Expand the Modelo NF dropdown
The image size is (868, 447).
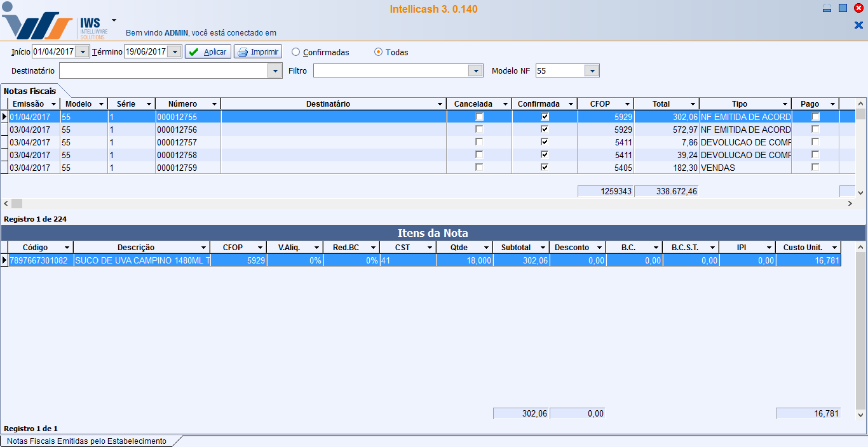pyautogui.click(x=592, y=70)
